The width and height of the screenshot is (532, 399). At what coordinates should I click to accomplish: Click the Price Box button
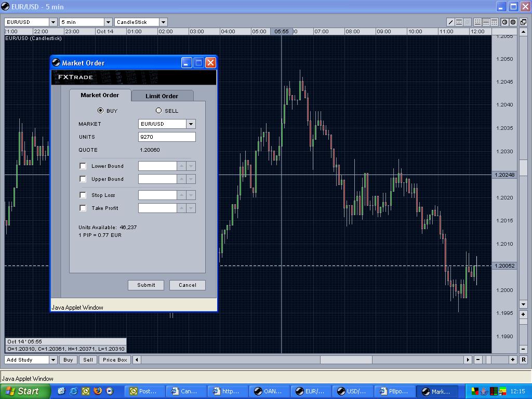click(115, 360)
